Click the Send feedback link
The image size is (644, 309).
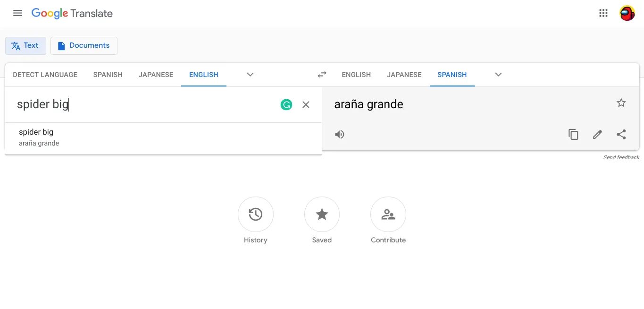pyautogui.click(x=621, y=157)
